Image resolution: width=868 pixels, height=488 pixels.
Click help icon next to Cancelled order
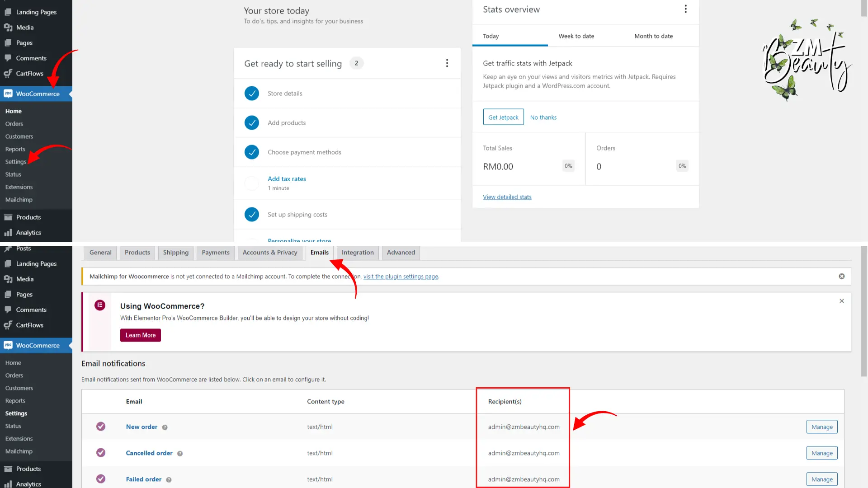180,454
